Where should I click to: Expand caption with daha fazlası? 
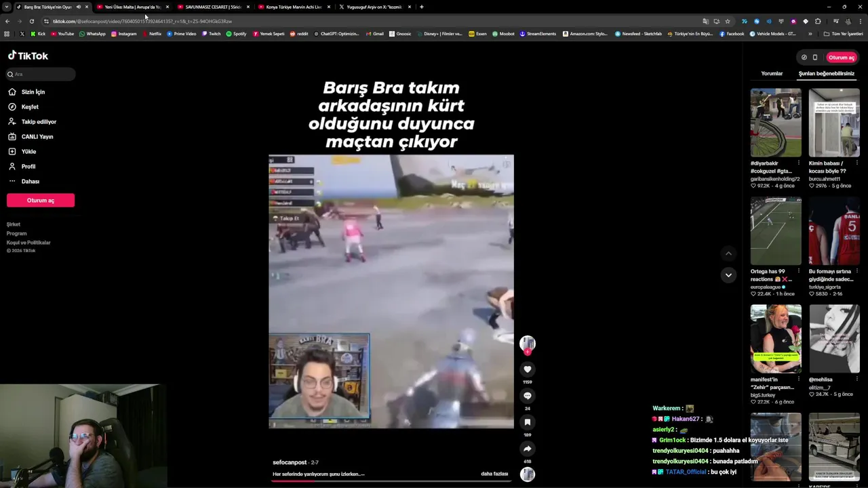[x=494, y=474]
